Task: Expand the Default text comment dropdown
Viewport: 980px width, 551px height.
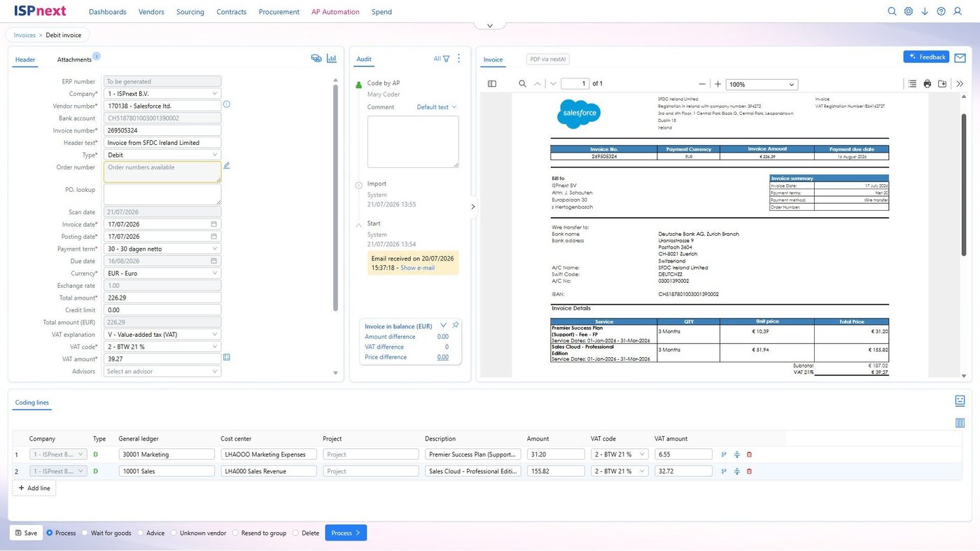Action: [x=437, y=107]
